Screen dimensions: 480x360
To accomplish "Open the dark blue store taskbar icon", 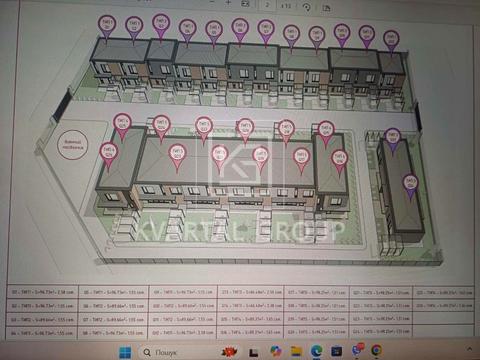I will click(336, 351).
